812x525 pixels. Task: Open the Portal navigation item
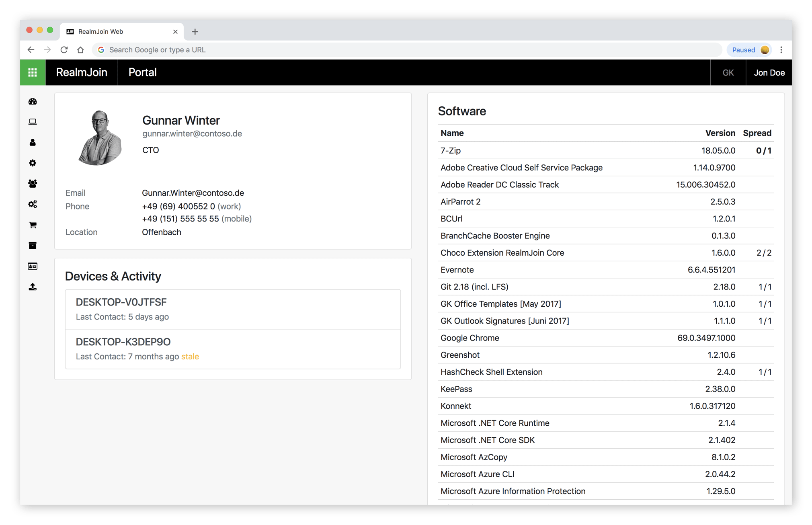click(x=142, y=72)
